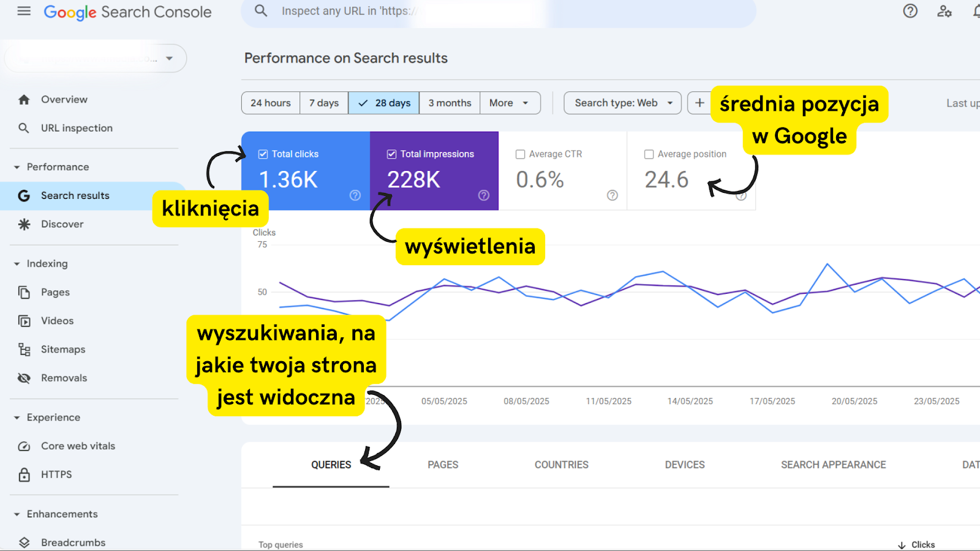This screenshot has height=551, width=980.
Task: Click the Top queries column header
Action: pyautogui.click(x=281, y=545)
